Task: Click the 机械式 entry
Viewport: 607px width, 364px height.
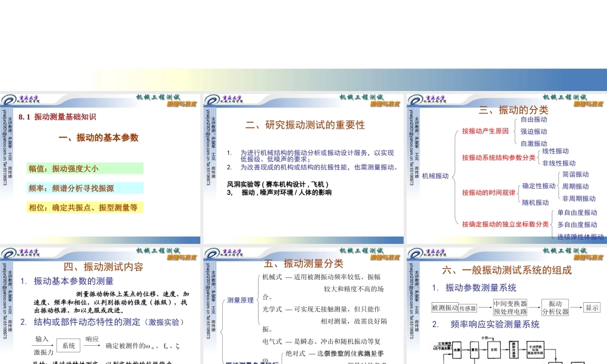Action: [x=272, y=277]
